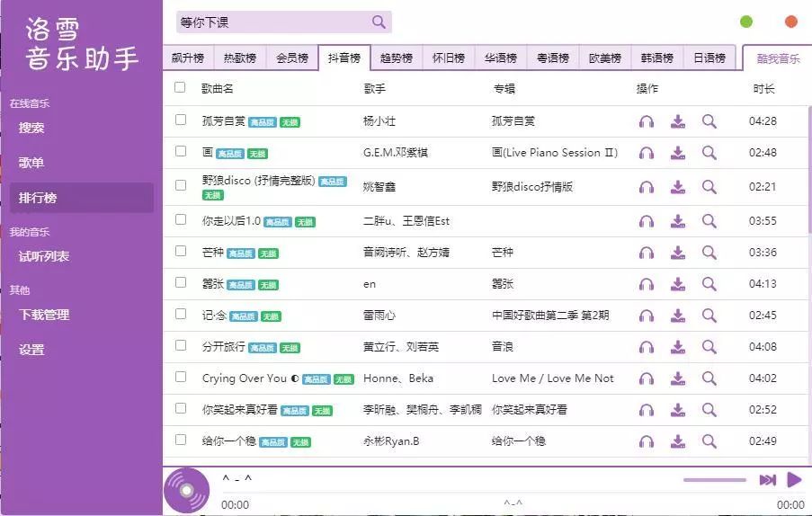812x516 pixels.
Task: Open the 酷我音乐 source selector
Action: pyautogui.click(x=777, y=58)
